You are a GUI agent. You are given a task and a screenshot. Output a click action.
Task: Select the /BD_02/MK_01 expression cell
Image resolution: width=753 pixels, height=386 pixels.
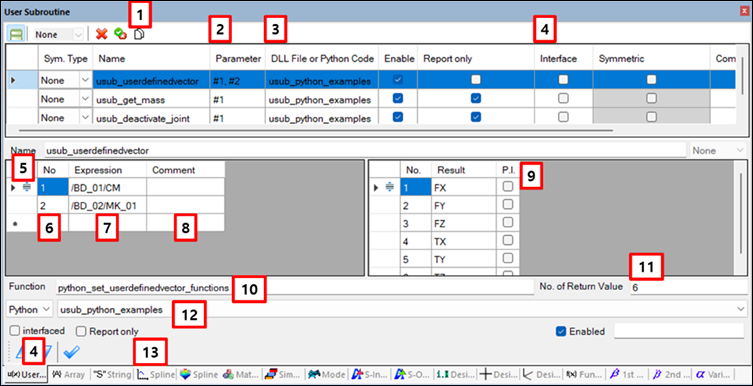coord(108,206)
